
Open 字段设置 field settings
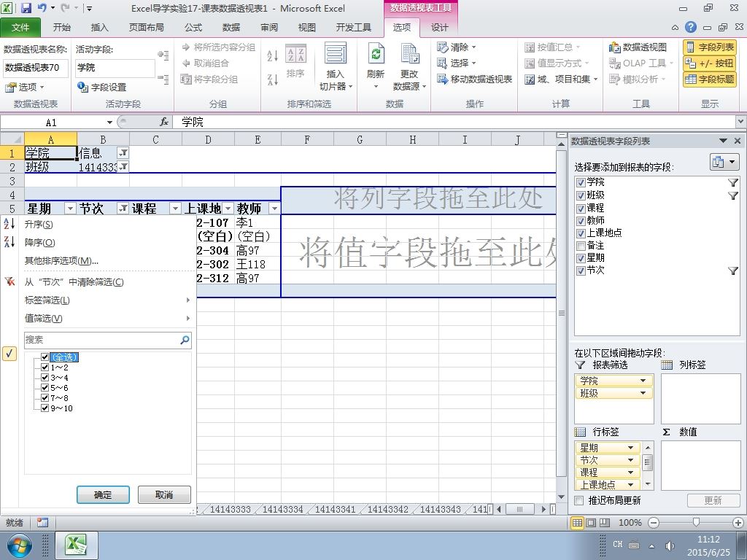pos(102,87)
